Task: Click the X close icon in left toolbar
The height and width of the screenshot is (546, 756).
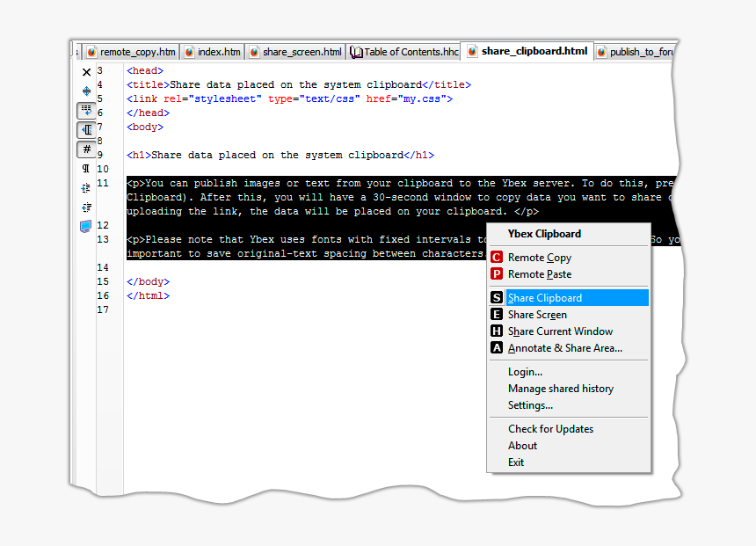Action: 86,72
